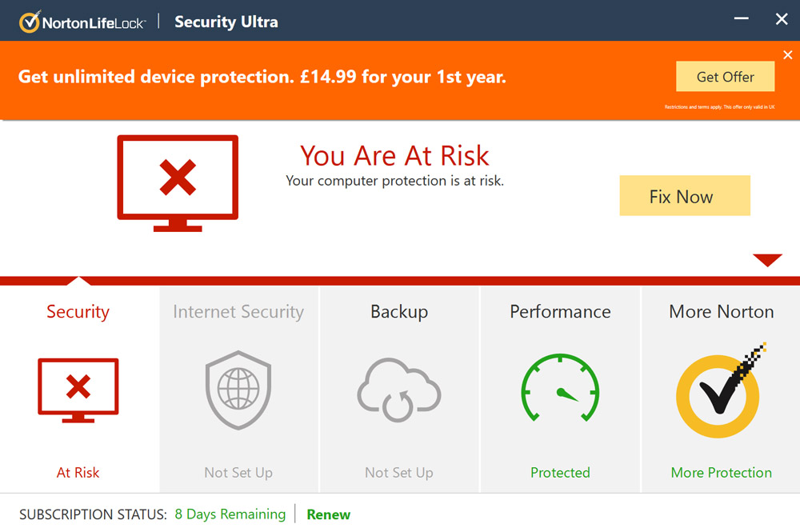This screenshot has width=800, height=532.
Task: Click the 8 Days Remaining status text
Action: point(230,514)
